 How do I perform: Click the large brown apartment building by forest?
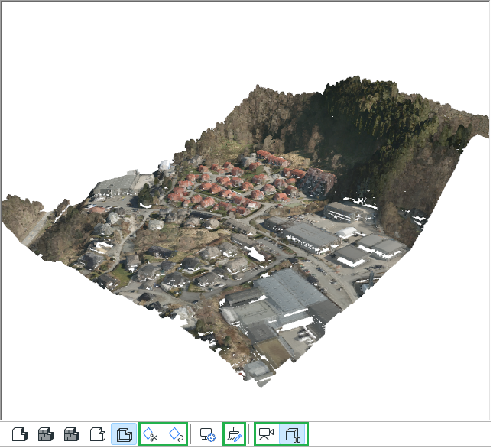[319, 180]
